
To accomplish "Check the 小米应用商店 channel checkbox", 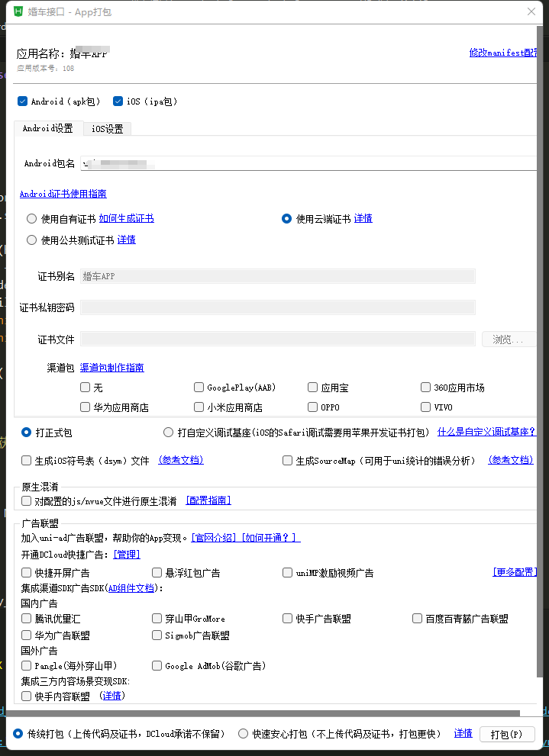I will (199, 407).
